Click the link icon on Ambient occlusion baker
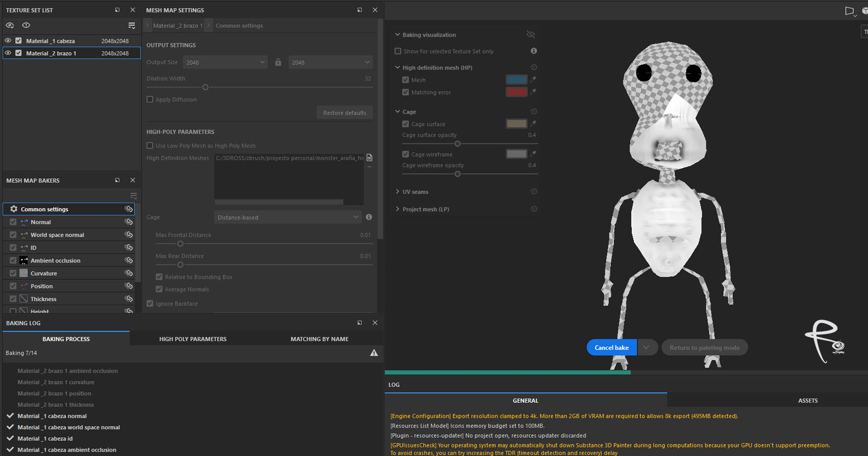Screen dimensions: 868x456 pos(129,260)
